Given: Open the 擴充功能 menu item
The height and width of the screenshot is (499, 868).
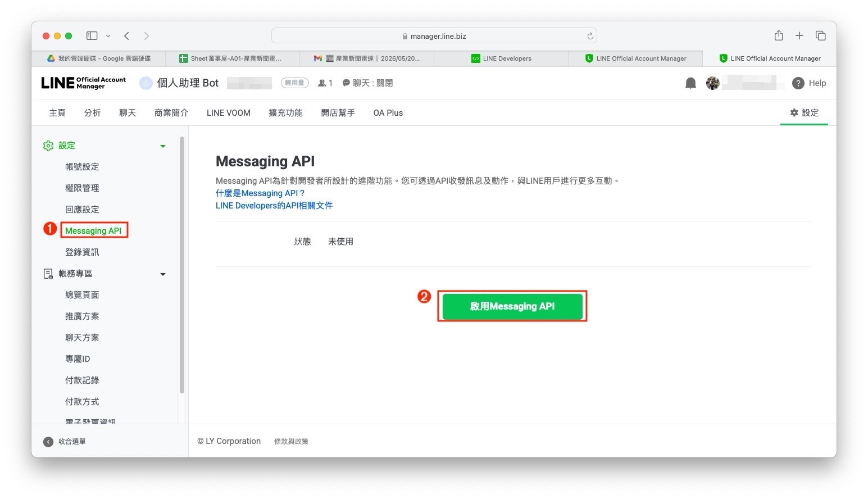Looking at the screenshot, I should [285, 113].
